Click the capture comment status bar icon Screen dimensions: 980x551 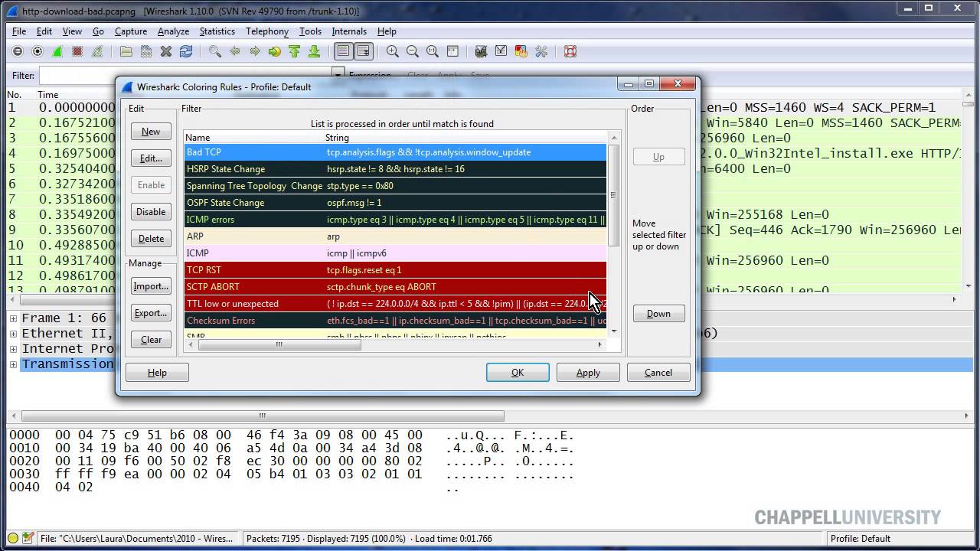click(28, 539)
